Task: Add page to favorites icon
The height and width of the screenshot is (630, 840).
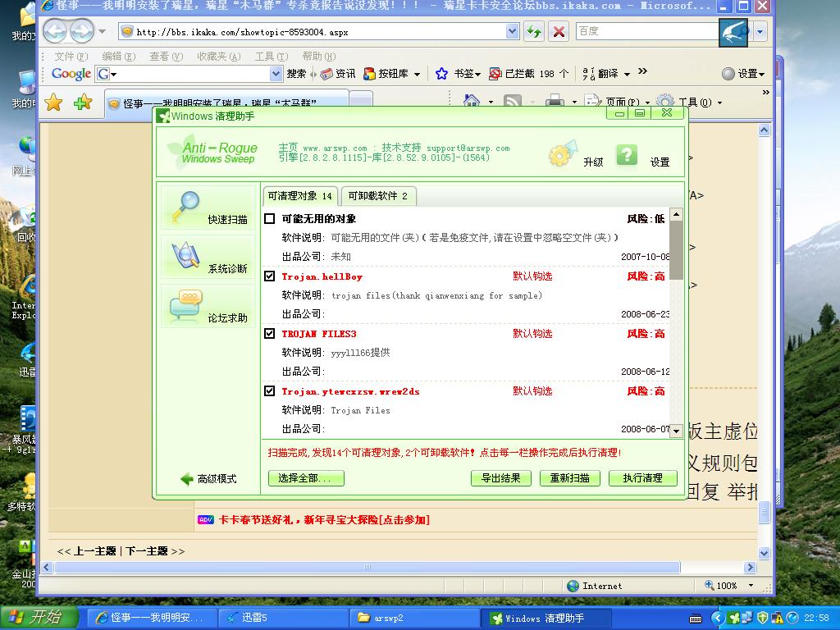Action: pos(82,102)
